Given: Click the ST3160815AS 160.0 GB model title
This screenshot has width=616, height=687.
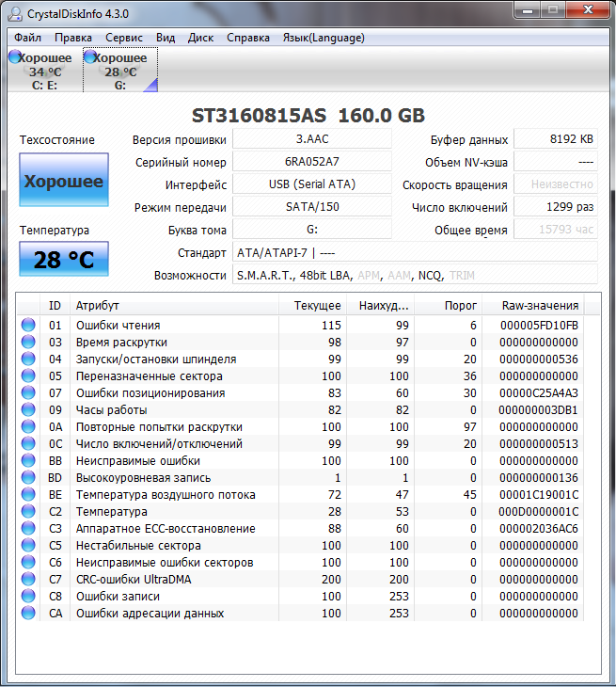Looking at the screenshot, I should (x=308, y=115).
